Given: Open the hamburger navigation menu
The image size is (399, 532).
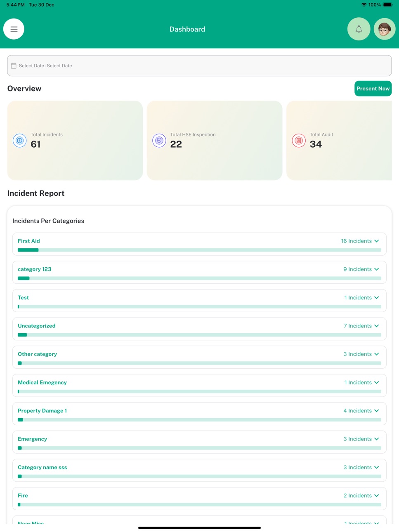Looking at the screenshot, I should click(x=14, y=29).
